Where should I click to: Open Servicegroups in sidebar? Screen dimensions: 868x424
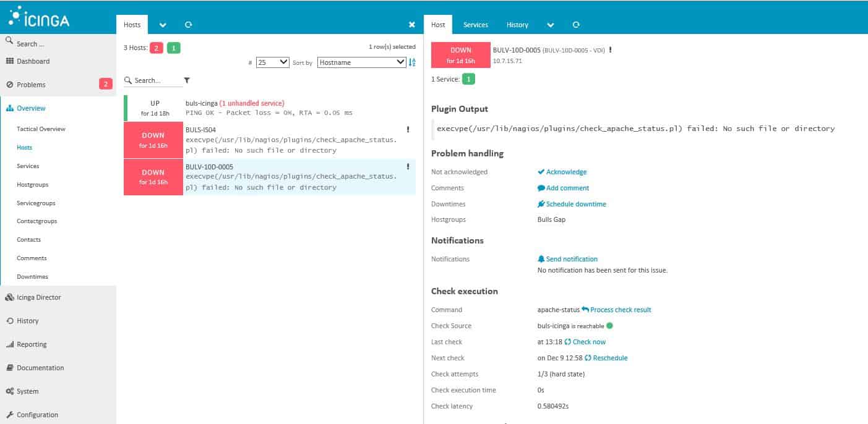pyautogui.click(x=36, y=203)
